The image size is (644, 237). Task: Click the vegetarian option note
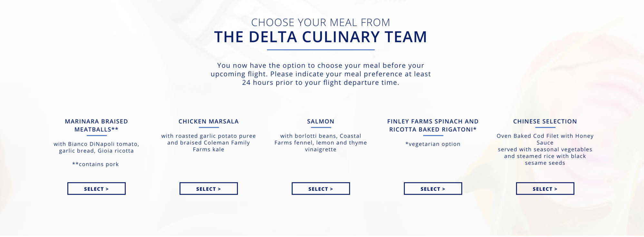(433, 144)
